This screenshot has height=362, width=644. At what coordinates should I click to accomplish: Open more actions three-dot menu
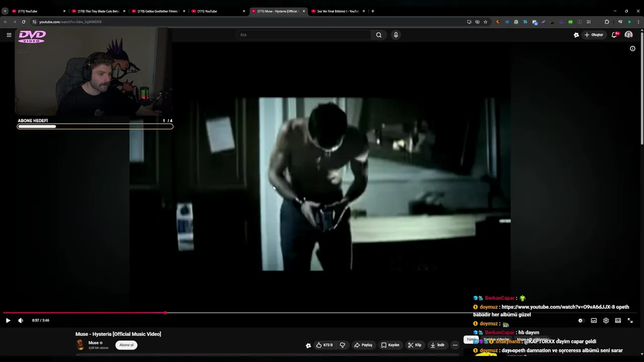pyautogui.click(x=455, y=345)
